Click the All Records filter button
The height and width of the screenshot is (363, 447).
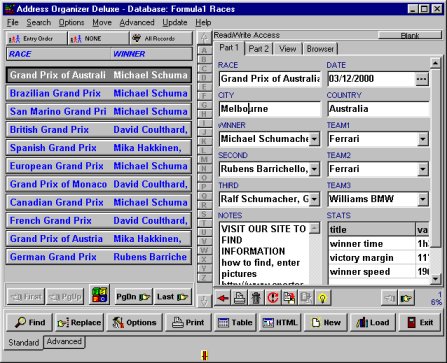161,39
